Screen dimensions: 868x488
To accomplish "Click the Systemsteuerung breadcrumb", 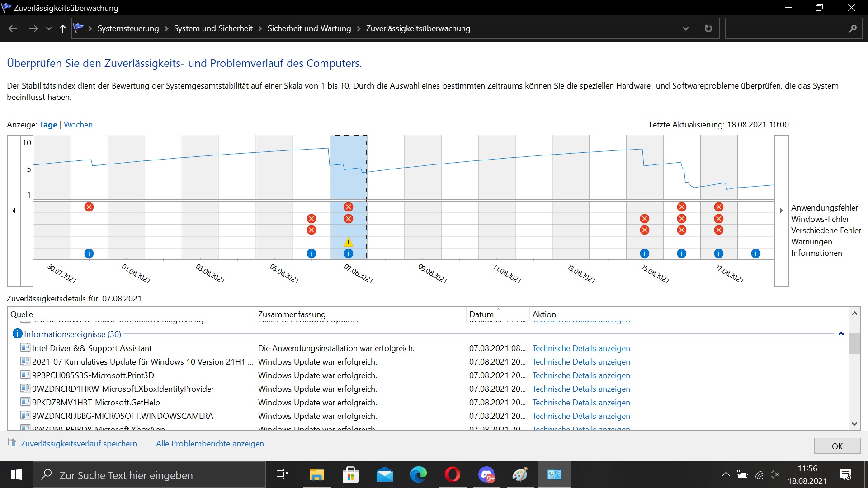I will click(128, 28).
